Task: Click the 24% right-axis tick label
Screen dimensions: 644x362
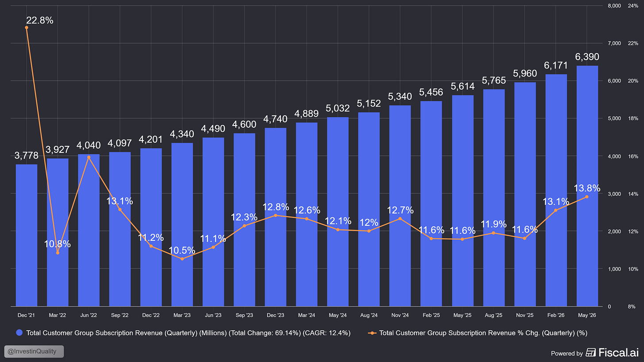Action: [632, 6]
